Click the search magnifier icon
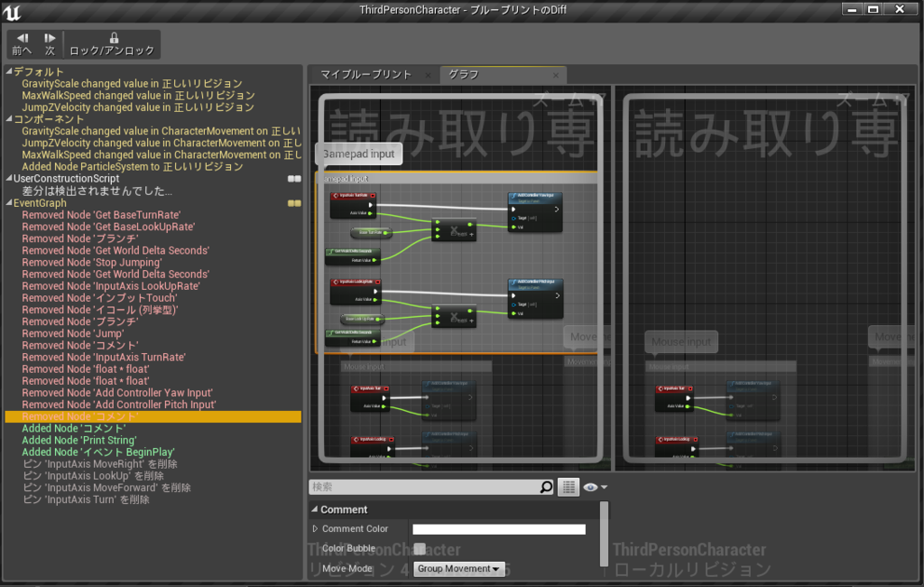This screenshot has height=587, width=924. coord(546,487)
